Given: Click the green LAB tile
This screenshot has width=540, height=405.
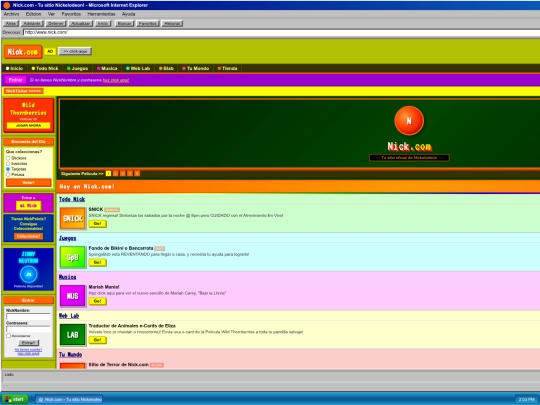Looking at the screenshot, I should [x=72, y=335].
